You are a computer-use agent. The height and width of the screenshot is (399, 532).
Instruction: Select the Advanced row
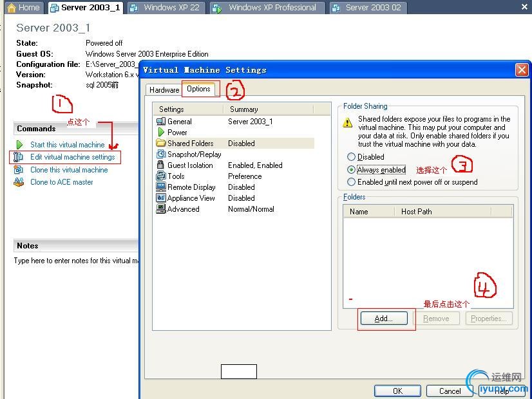(235, 209)
